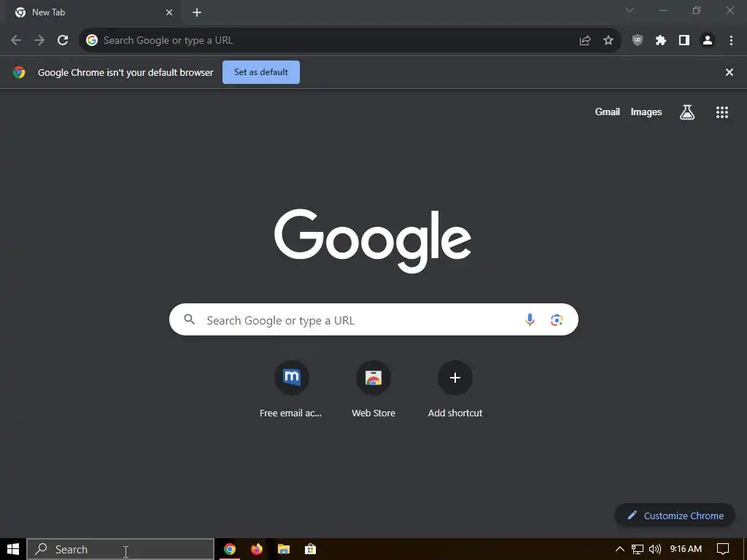Screen dimensions: 747x560
Task: Toggle the side panel icon
Action: click(684, 41)
